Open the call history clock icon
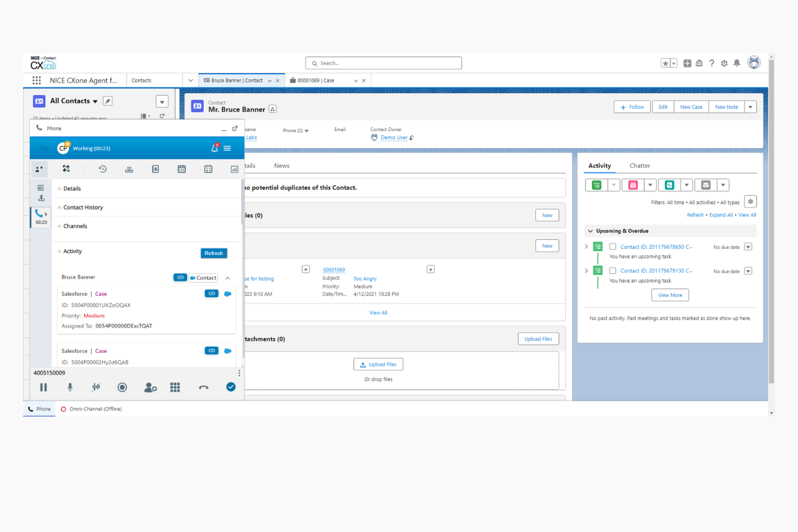Image resolution: width=798 pixels, height=532 pixels. tap(102, 169)
